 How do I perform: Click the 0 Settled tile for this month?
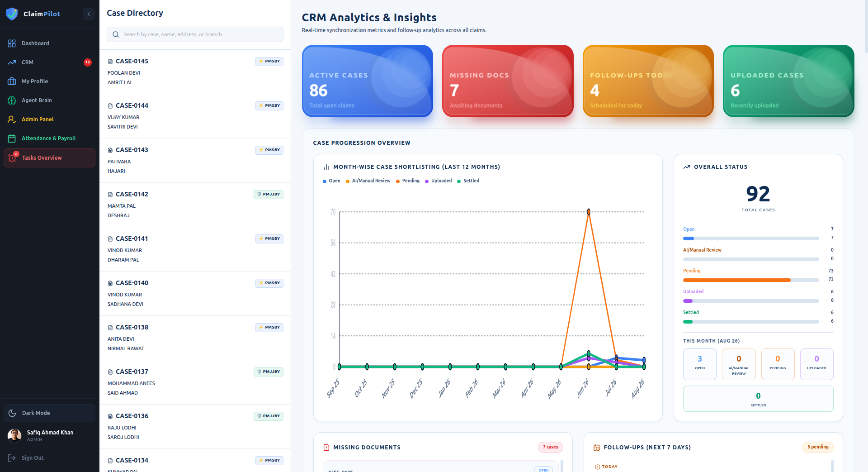coord(758,399)
